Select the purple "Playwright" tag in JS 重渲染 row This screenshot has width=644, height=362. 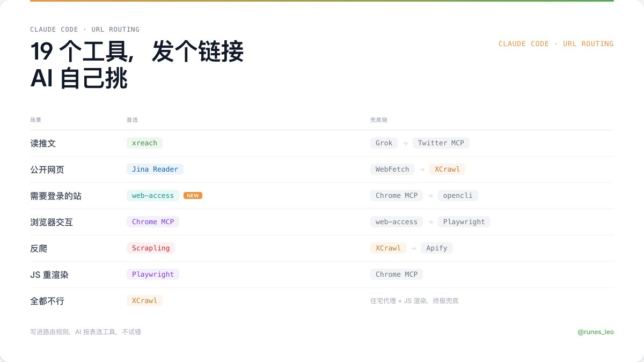tap(153, 274)
